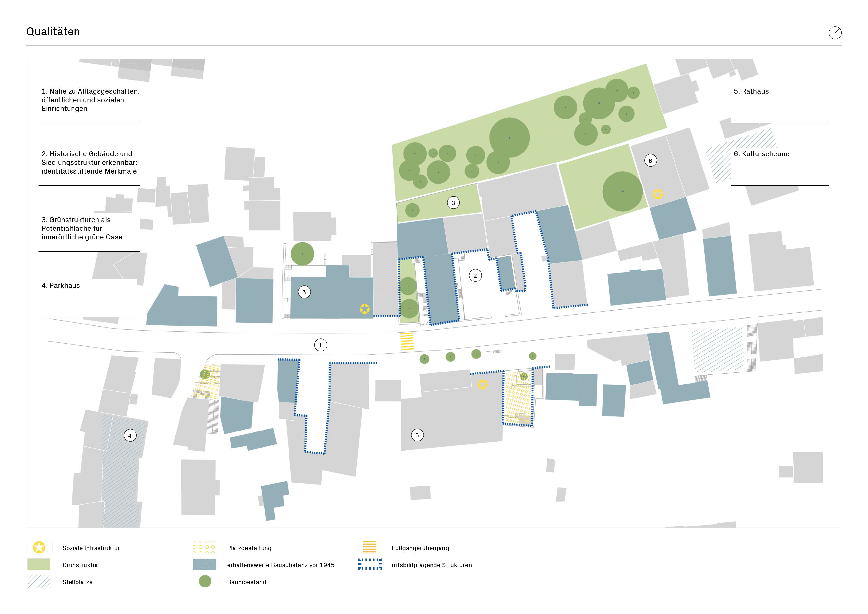Image resolution: width=868 pixels, height=614 pixels.
Task: Click the 'Stellplätze' legend label
Action: point(77,582)
